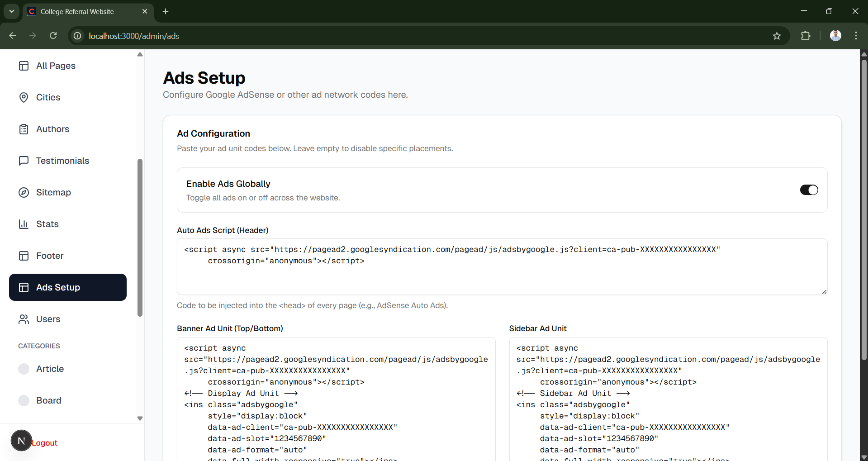Open Stats via the bar chart icon
The image size is (868, 461).
(x=24, y=224)
